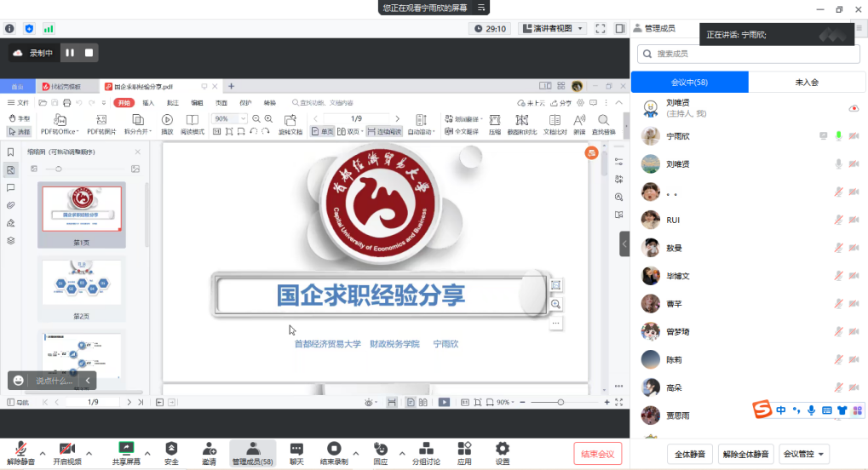
Task: Zoom out with the minus magnifier
Action: click(256, 118)
